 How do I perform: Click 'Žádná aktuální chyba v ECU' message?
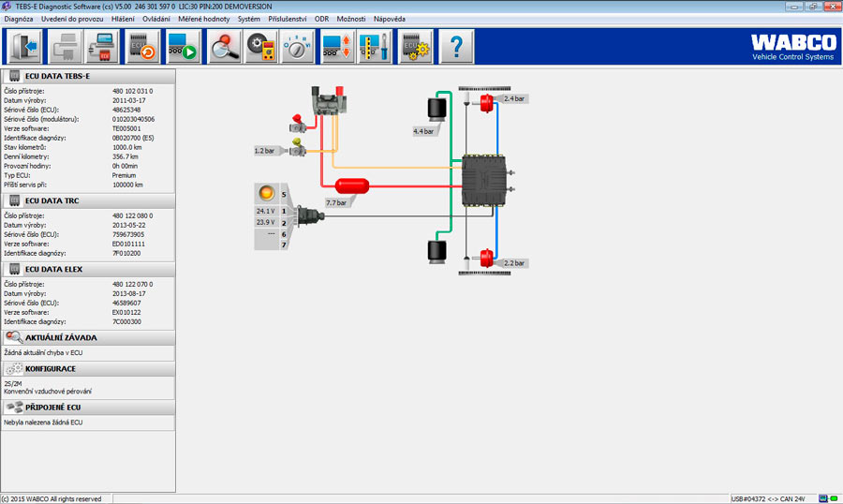coord(43,353)
